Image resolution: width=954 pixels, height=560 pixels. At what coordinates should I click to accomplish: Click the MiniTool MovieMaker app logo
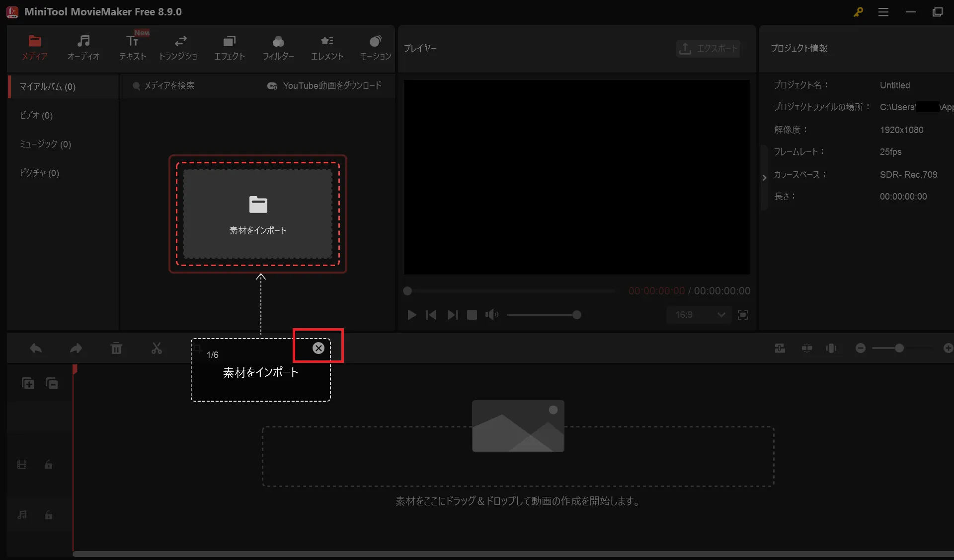click(x=12, y=12)
